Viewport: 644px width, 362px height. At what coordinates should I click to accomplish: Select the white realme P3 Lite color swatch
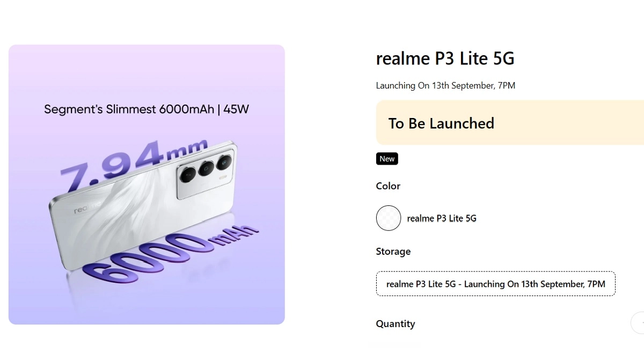click(x=389, y=218)
